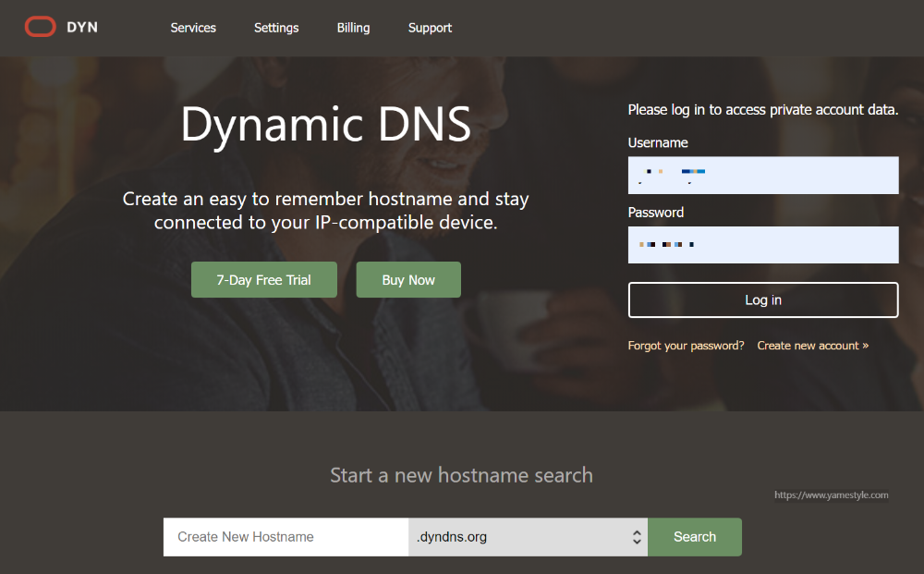Open the Support menu
Viewport: 924px width, 574px height.
431,28
